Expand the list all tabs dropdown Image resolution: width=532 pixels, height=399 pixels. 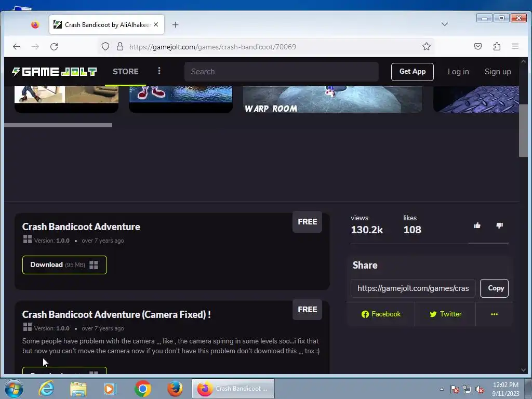point(445,24)
